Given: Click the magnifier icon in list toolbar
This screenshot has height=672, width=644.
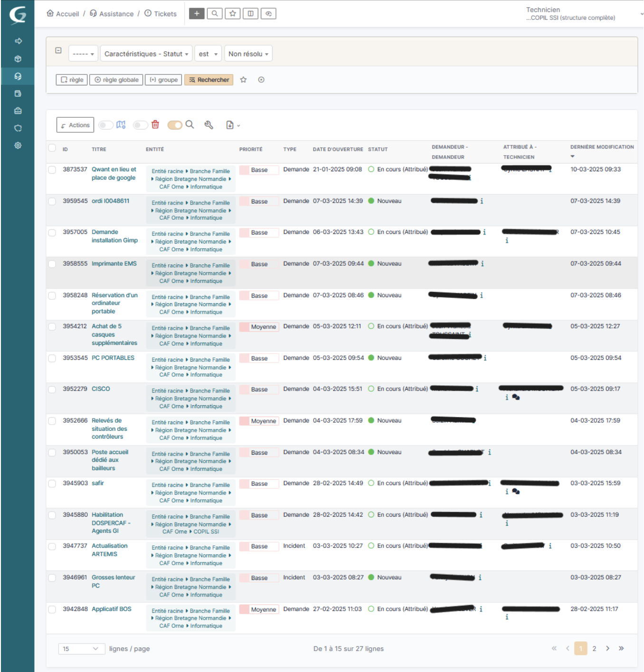Looking at the screenshot, I should [x=189, y=124].
